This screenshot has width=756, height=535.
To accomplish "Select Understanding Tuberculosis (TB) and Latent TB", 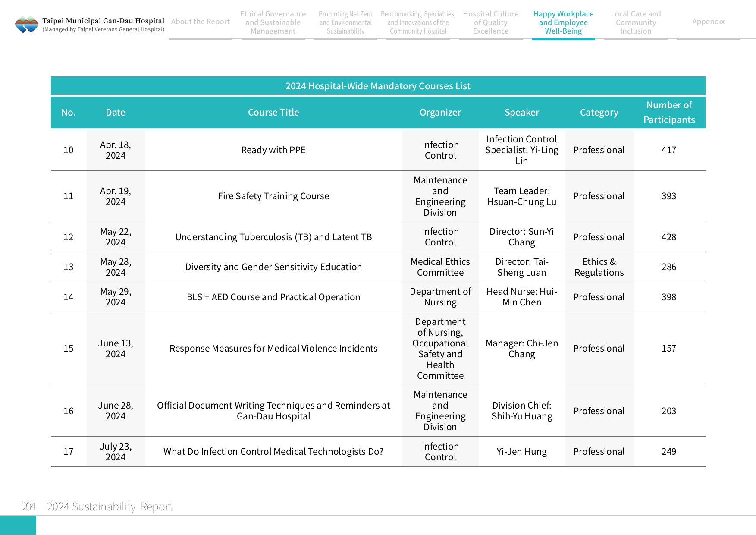I will [273, 237].
